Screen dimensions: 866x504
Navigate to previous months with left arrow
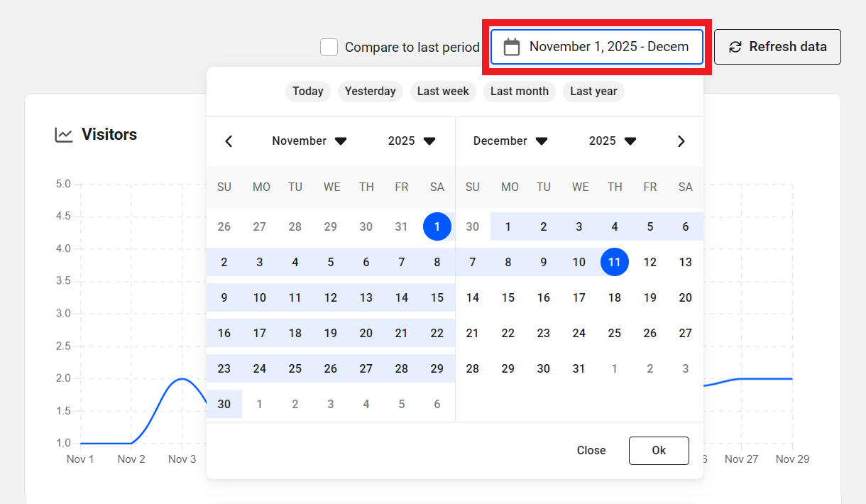coord(229,141)
